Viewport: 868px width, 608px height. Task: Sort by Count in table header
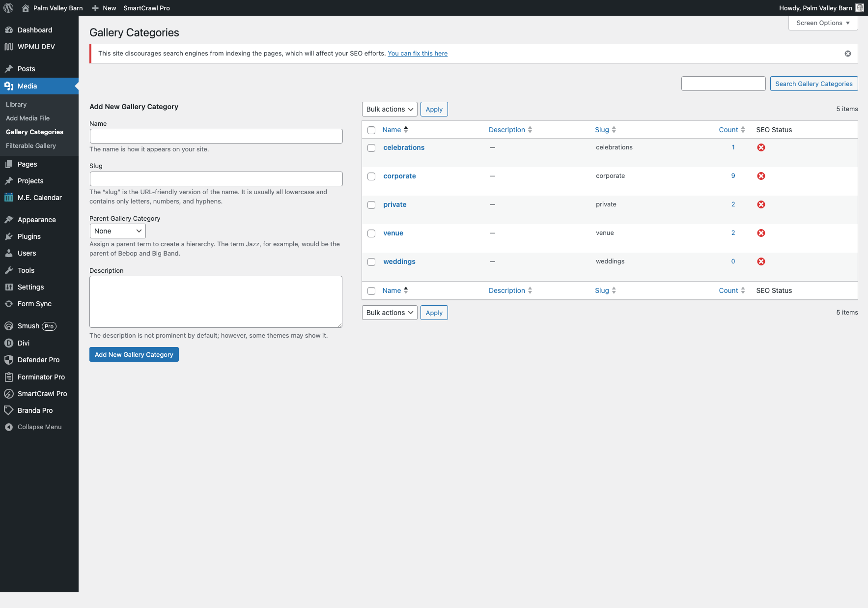pos(732,130)
